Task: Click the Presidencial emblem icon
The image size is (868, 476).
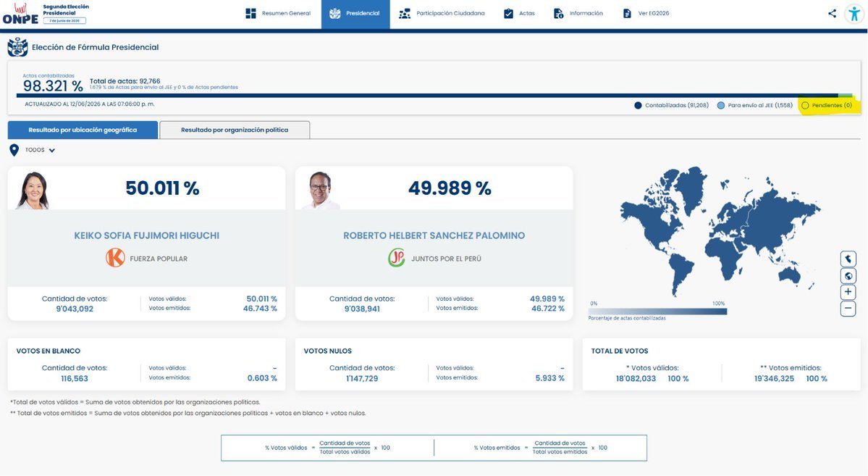Action: 335,13
